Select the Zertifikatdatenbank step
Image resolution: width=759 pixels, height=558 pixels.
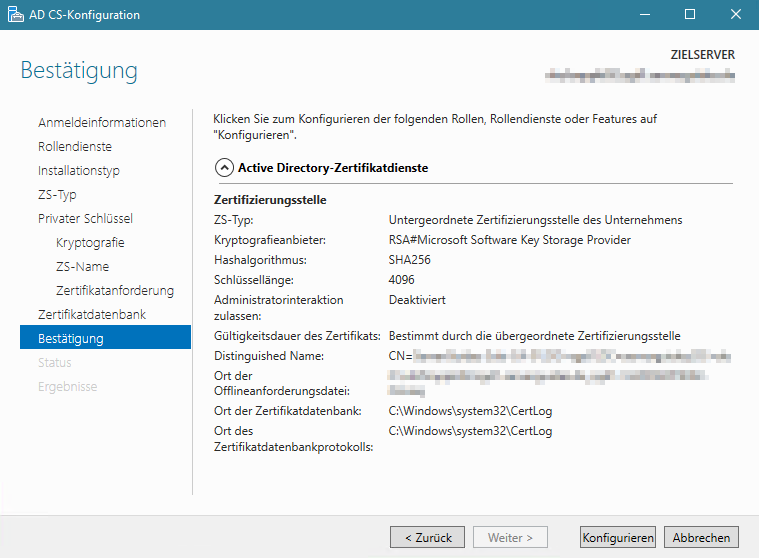tap(92, 315)
